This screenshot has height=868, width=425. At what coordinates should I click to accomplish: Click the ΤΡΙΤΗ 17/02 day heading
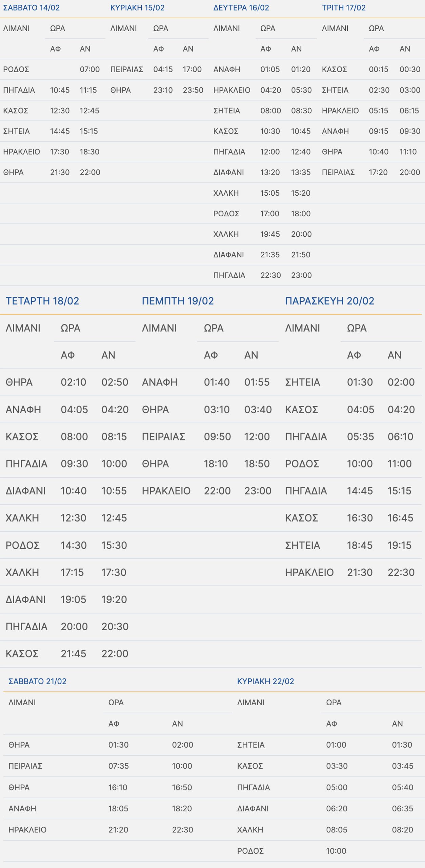click(344, 8)
